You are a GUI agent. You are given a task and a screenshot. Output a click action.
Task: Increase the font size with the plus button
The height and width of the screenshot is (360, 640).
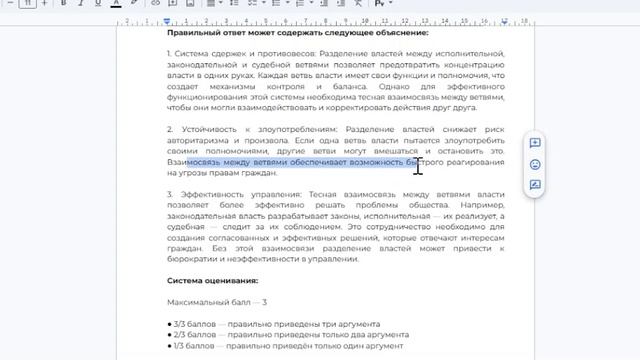44,3
